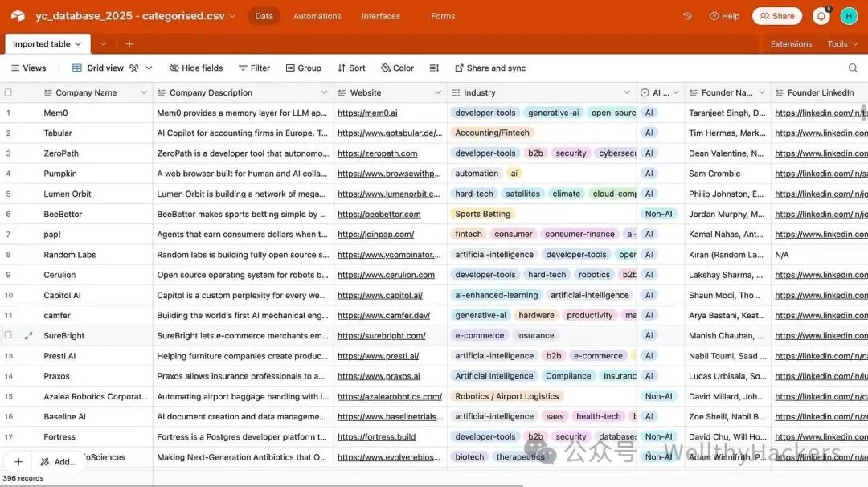
Task: Open the notifications bell
Action: (x=821, y=16)
